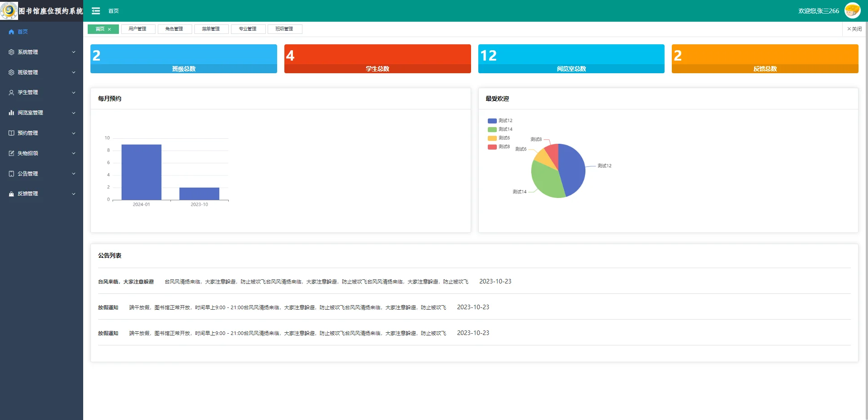868x420 pixels.
Task: Click the 班级管理 gear icon
Action: click(x=11, y=72)
